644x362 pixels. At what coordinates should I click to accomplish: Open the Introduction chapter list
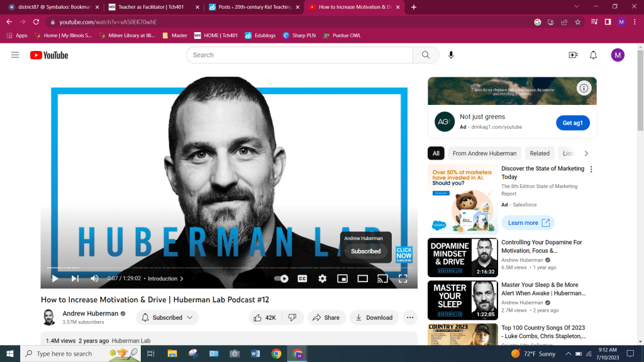(x=165, y=278)
